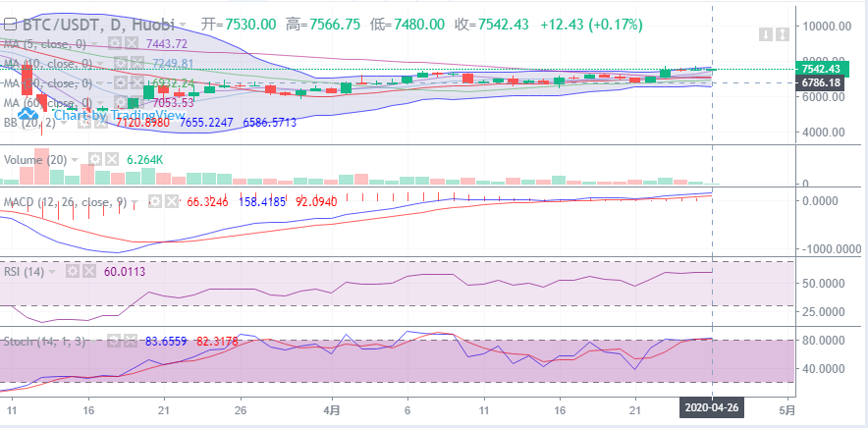Expand the Volume (20) dropdown arrow
868x428 pixels.
point(76,160)
